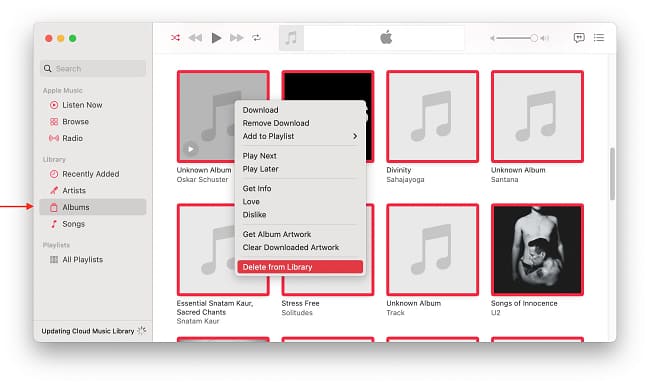The image size is (650, 386).
Task: Focus the Search field
Action: pos(93,68)
